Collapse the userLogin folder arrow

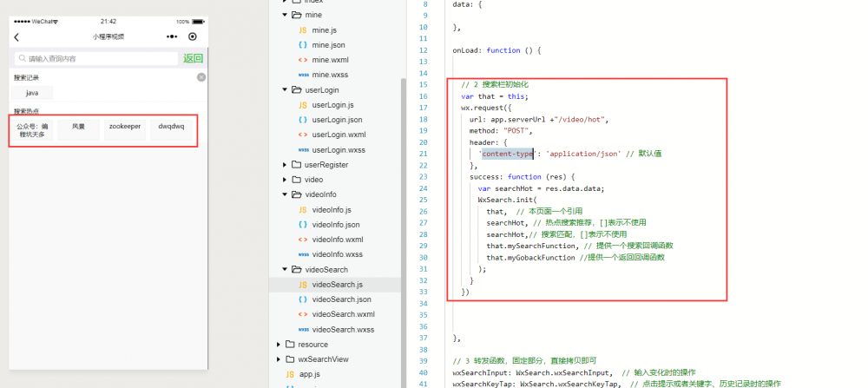coord(285,89)
